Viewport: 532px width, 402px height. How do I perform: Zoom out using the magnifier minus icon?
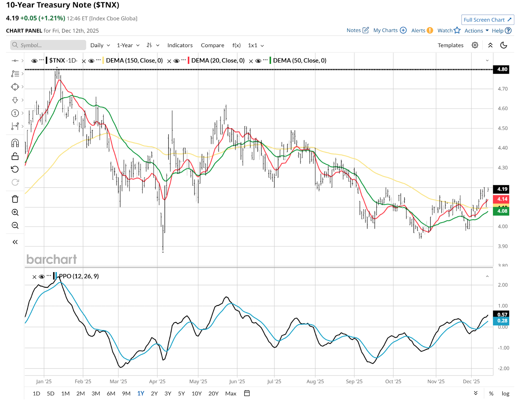tap(15, 226)
